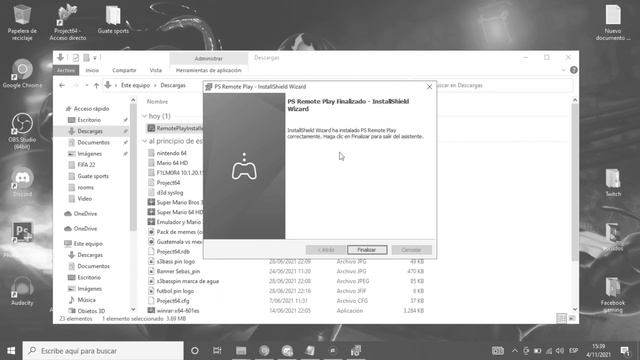This screenshot has height=360, width=640.
Task: Select Discord desktop shortcut
Action: click(x=22, y=182)
